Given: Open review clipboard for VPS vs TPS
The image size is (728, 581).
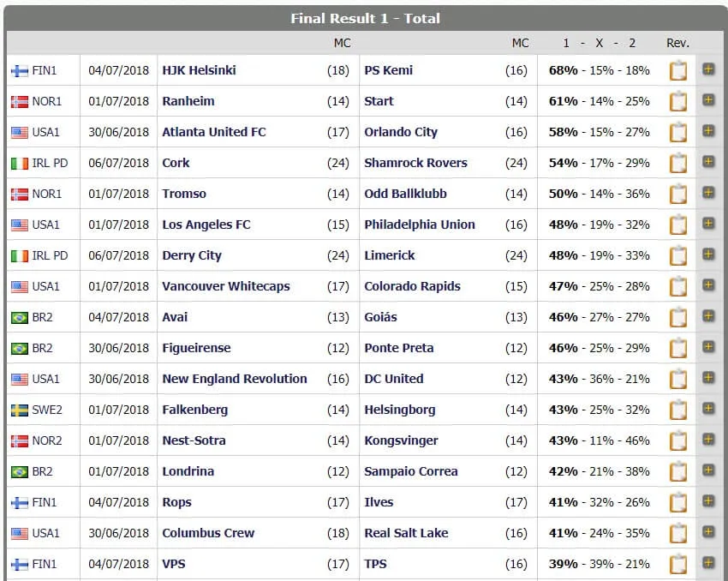Looking at the screenshot, I should (x=677, y=564).
